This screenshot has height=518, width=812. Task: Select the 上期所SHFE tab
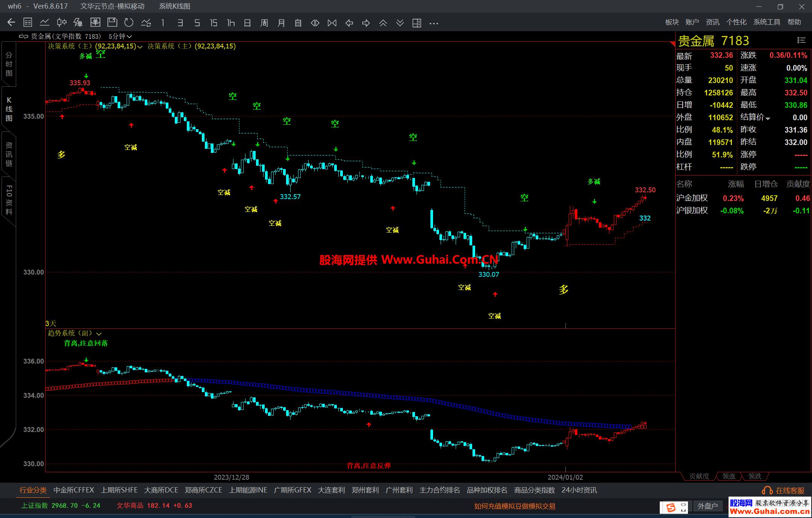pyautogui.click(x=119, y=490)
